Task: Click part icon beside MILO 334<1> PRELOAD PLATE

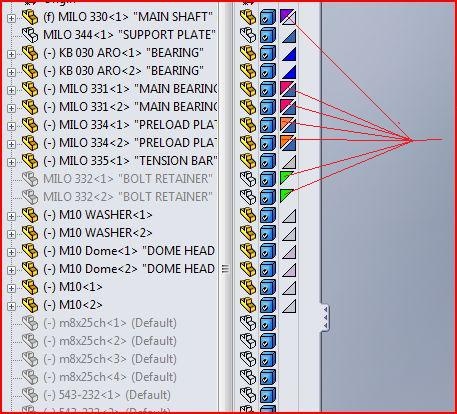Action: pyautogui.click(x=30, y=125)
